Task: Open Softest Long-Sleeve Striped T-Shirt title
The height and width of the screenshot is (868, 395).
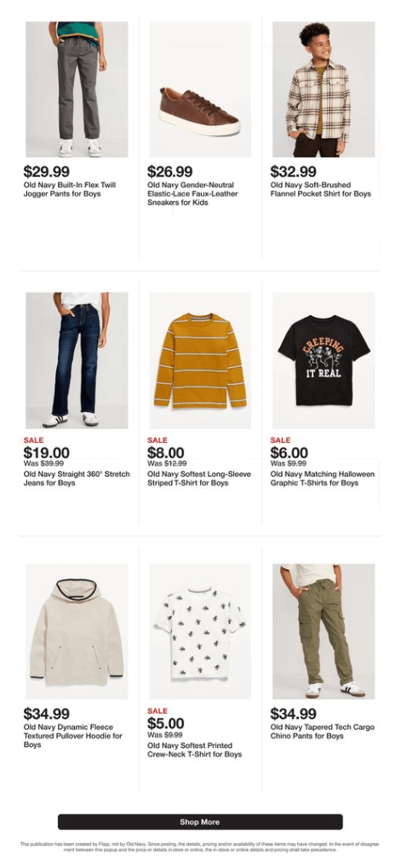Action: click(x=199, y=478)
